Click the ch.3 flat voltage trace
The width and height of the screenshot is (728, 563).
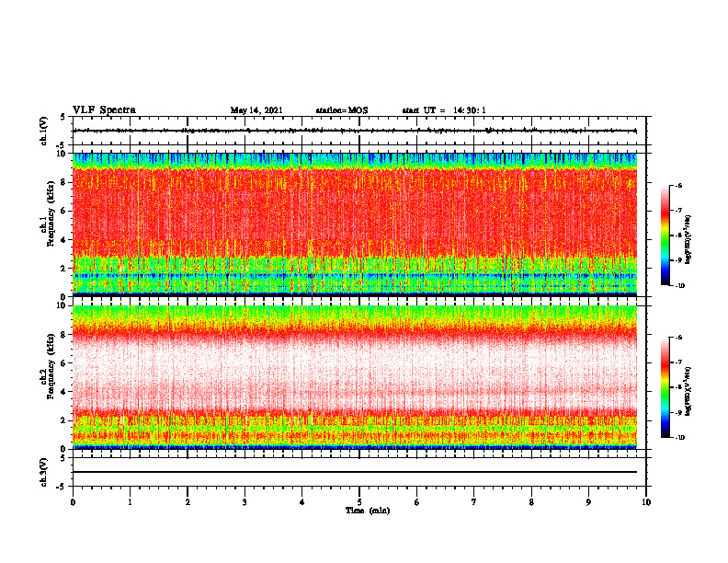(355, 472)
